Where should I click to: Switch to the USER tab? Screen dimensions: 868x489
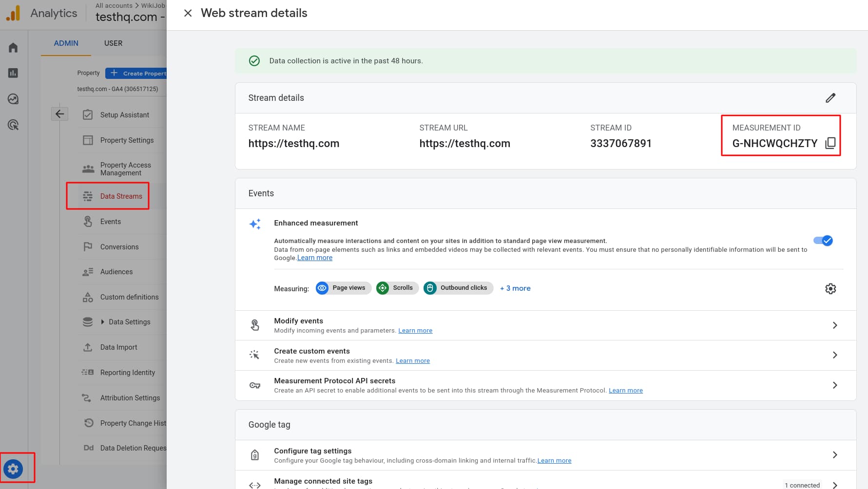point(113,43)
